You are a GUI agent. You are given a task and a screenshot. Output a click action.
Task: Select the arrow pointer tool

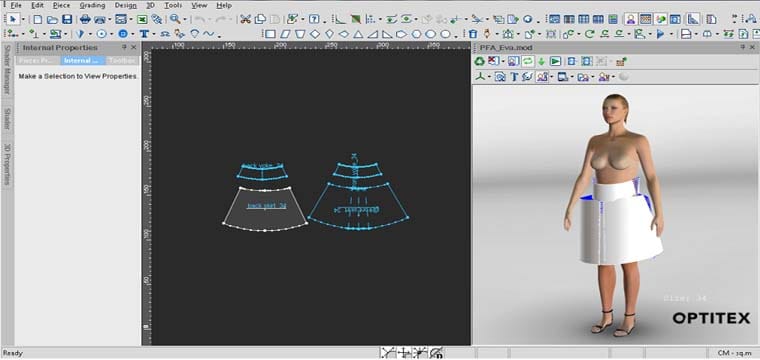(13, 19)
